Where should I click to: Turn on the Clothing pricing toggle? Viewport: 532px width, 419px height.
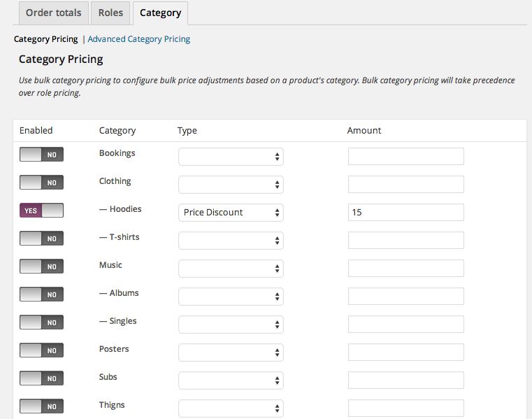(41, 183)
